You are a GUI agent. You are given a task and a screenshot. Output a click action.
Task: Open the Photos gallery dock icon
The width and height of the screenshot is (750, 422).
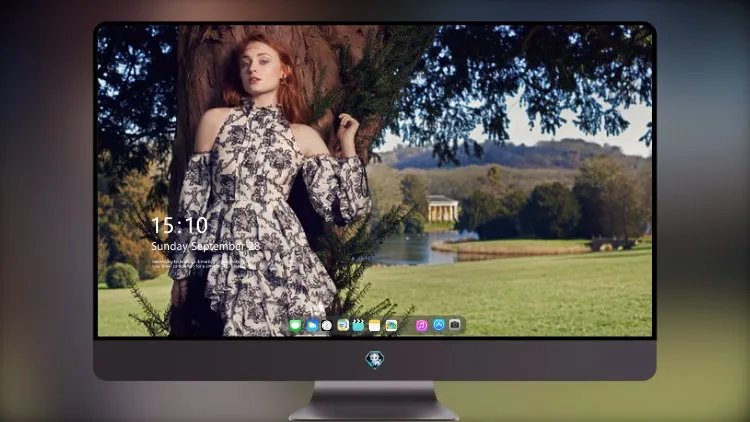(391, 326)
